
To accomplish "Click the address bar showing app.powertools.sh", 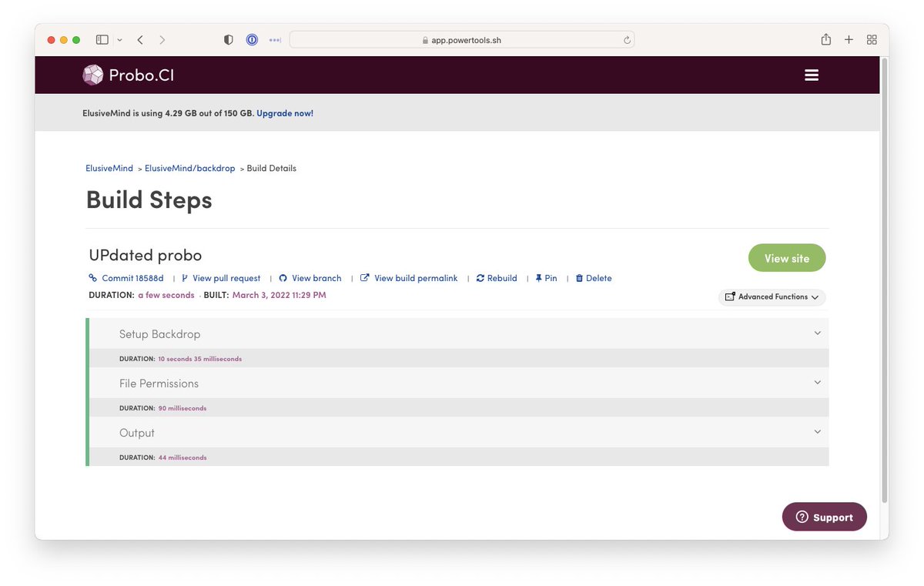I will (461, 40).
